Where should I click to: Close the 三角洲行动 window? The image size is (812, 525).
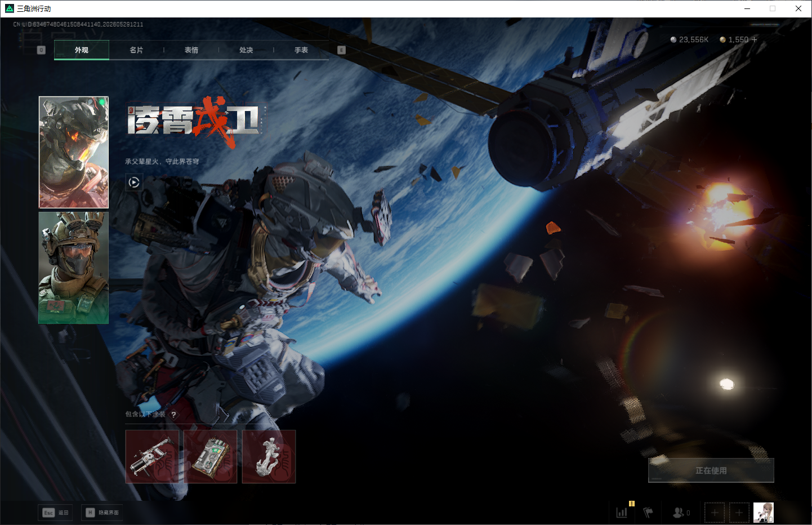point(798,8)
